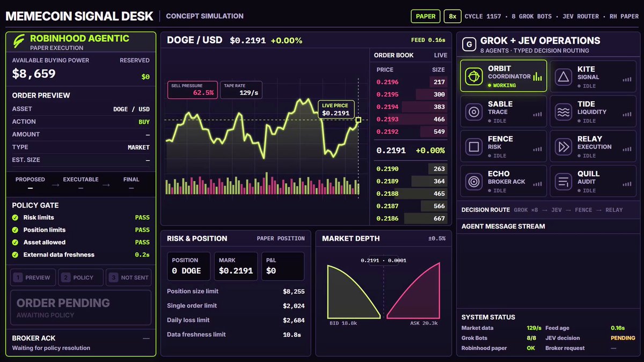Viewport: 644px width, 362px height.
Task: Click the pink ASK 20.3k depth curve
Action: [419, 295]
